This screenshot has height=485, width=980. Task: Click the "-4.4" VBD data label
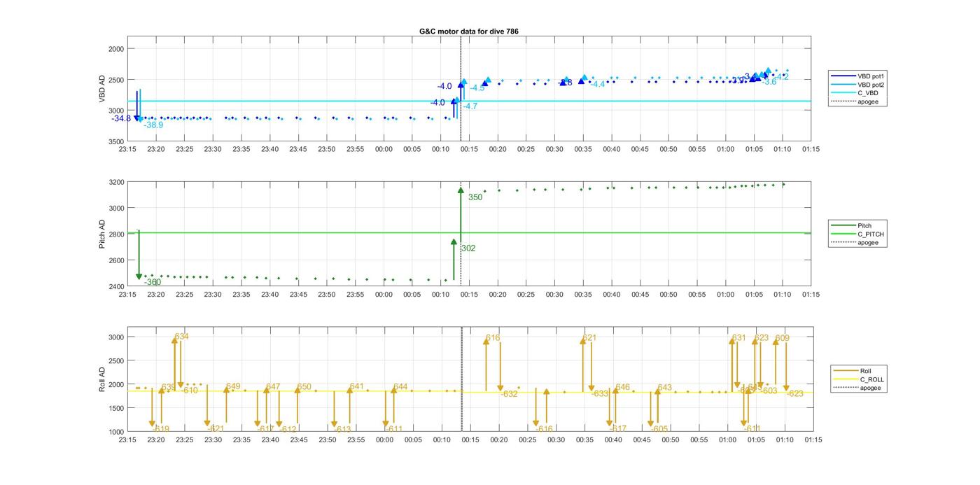[x=598, y=84]
